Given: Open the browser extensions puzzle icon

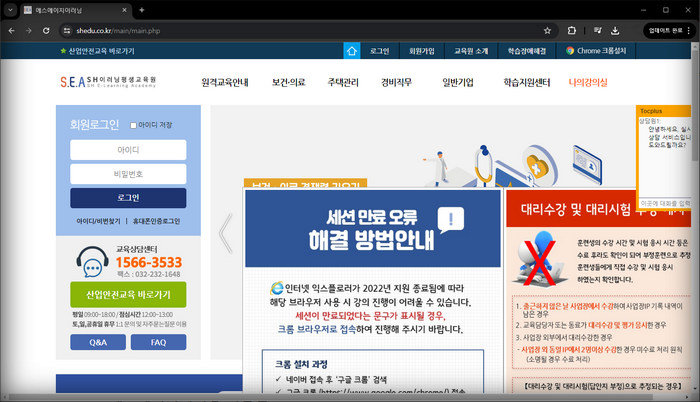Looking at the screenshot, I should click(x=571, y=31).
